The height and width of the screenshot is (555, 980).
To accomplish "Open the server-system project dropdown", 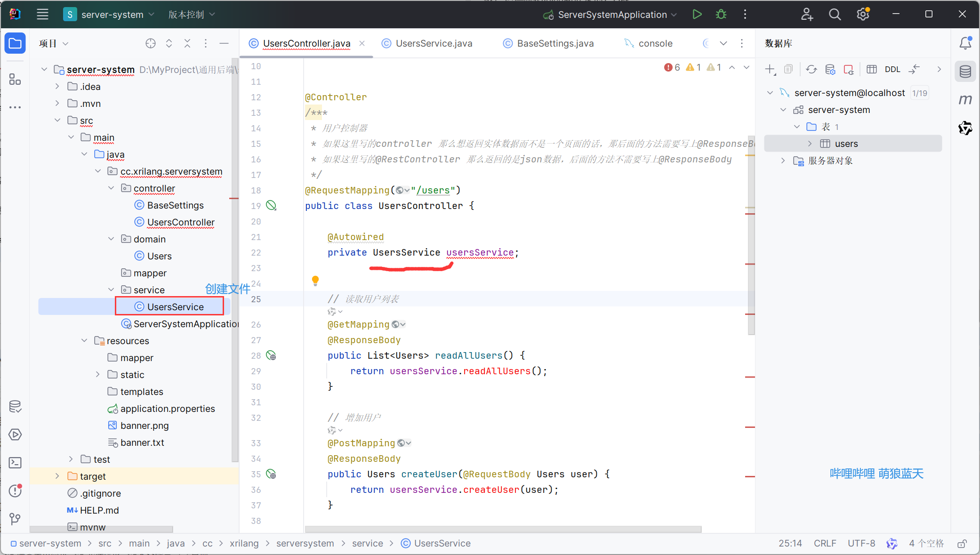I will (x=109, y=15).
